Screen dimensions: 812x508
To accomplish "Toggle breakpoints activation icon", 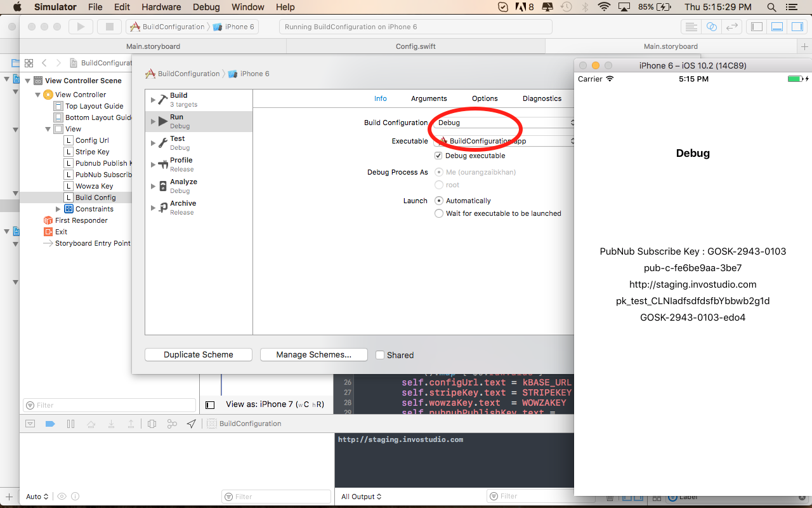I will pyautogui.click(x=50, y=424).
